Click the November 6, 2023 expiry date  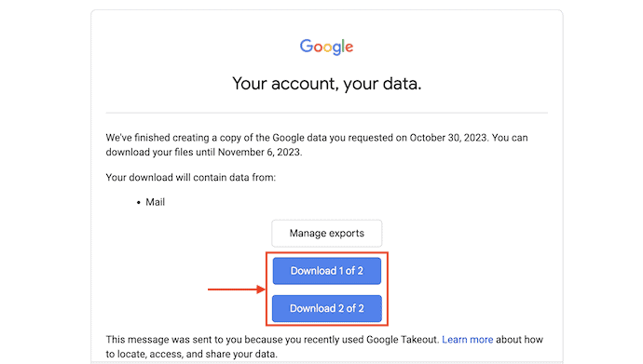click(259, 153)
